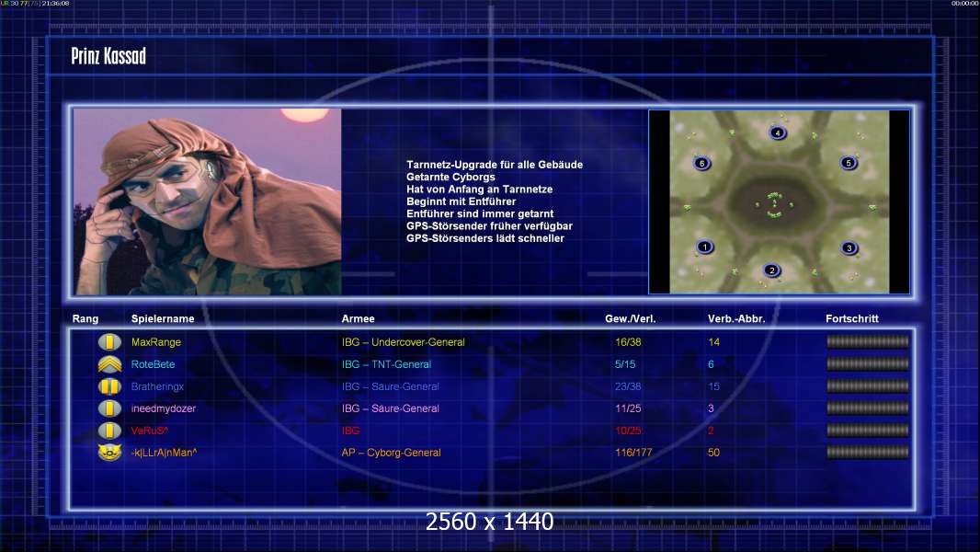The width and height of the screenshot is (980, 552).
Task: Click 'IBG – TNT-General' army text
Action: (386, 364)
